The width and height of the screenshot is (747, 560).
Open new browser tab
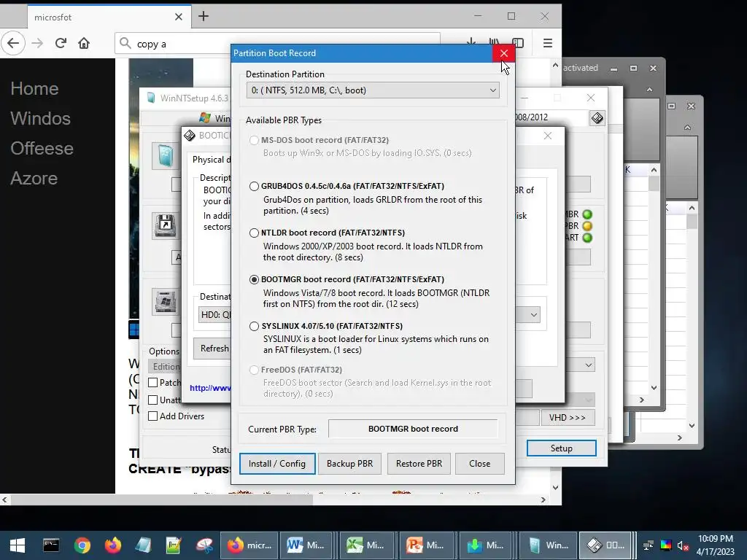(x=204, y=16)
